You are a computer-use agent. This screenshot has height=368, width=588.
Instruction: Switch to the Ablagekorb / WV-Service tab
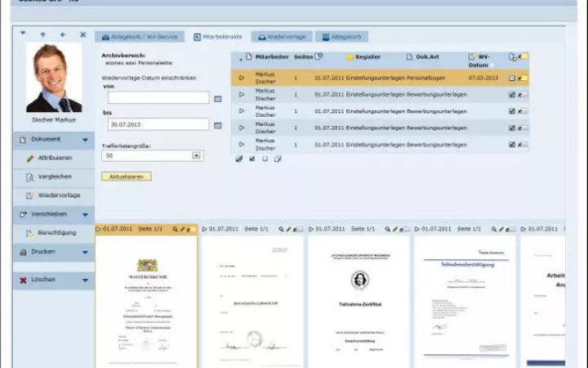[x=140, y=37]
